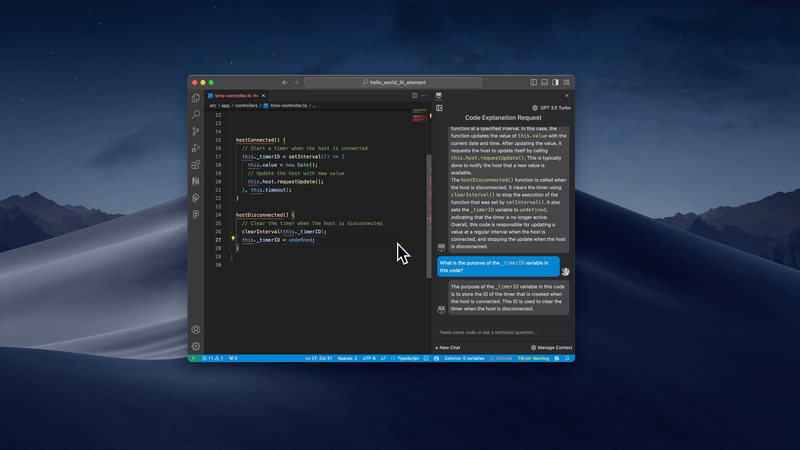This screenshot has height=450, width=800.
Task: Click TSLint: Warning status item
Action: click(533, 358)
